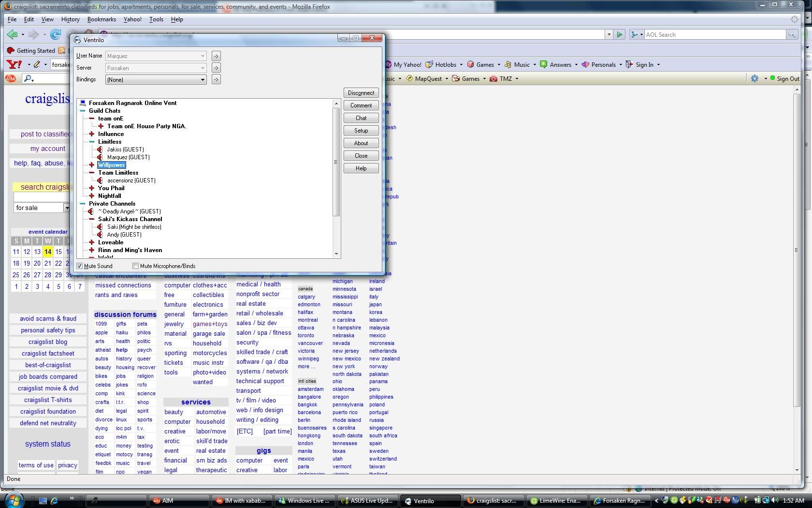The image size is (812, 508).
Task: Select the Forsaken Ragnarok Online Vent server icon
Action: pyautogui.click(x=83, y=103)
